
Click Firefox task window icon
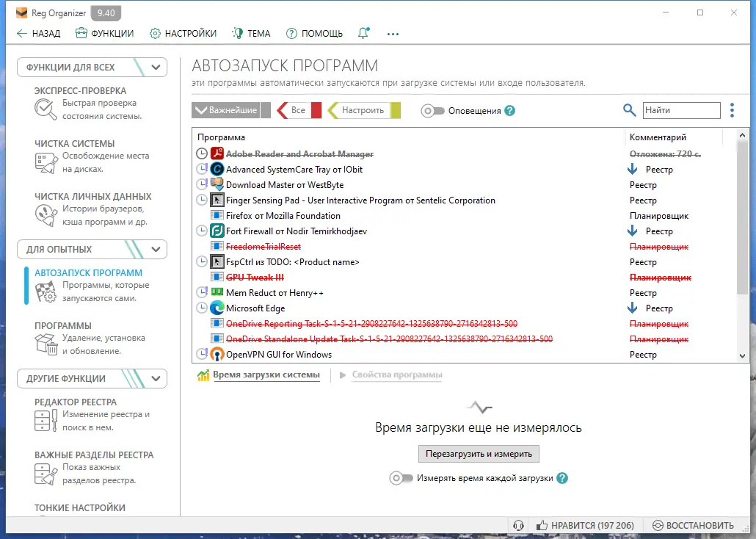click(x=217, y=215)
